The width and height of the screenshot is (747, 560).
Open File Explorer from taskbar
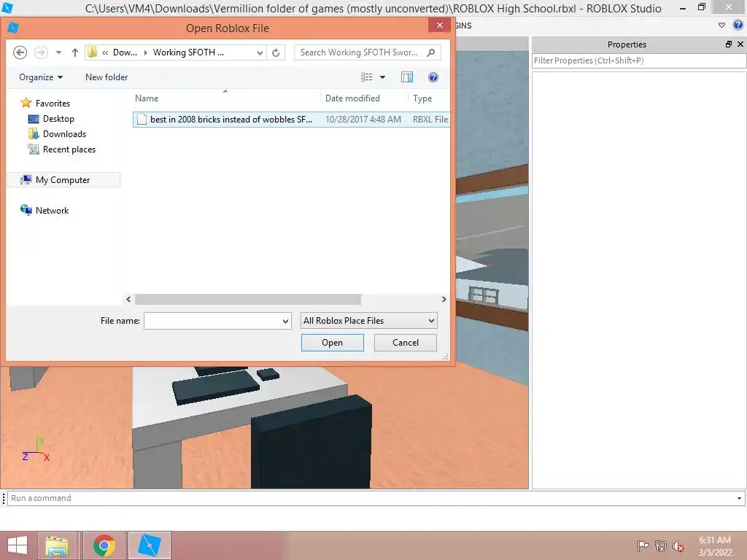point(57,545)
